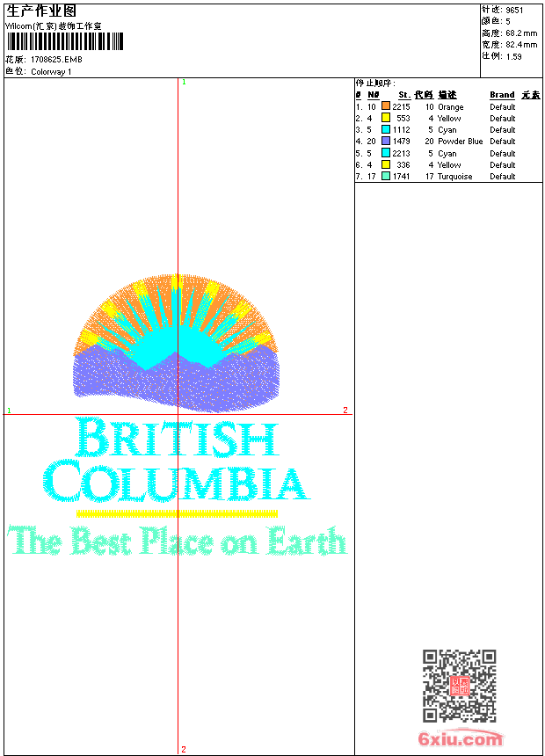Click the width value '82.4 mm'

pos(521,45)
